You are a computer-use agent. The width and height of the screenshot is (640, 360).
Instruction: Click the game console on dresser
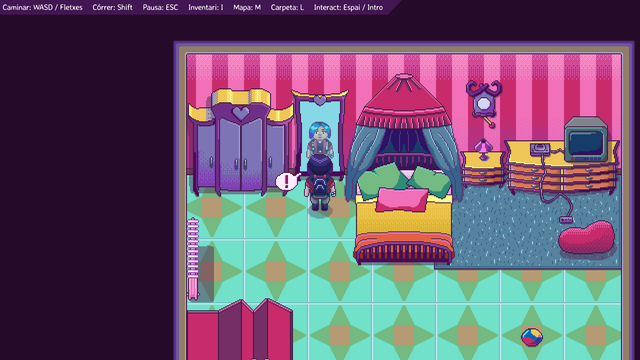click(540, 149)
